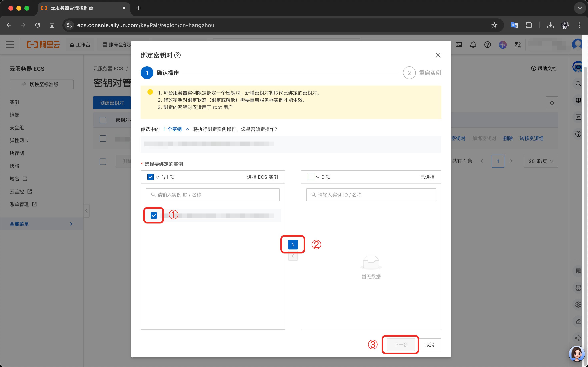Click the 转移资源组 link

531,138
